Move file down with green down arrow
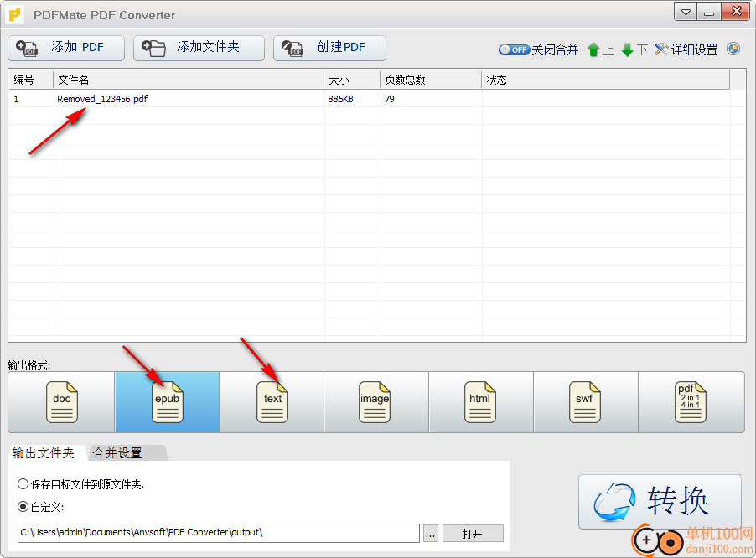This screenshot has width=756, height=558. coord(627,49)
